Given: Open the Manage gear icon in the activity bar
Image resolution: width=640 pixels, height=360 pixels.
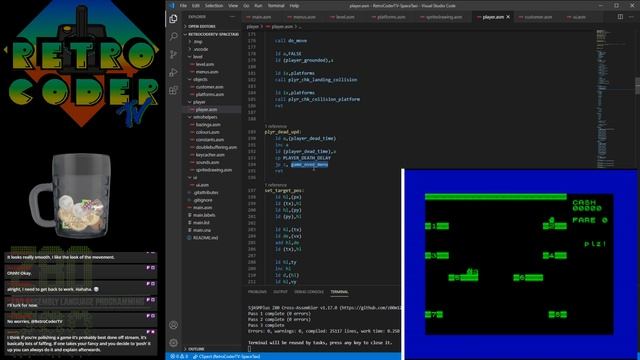Looking at the screenshot, I should coord(173,343).
